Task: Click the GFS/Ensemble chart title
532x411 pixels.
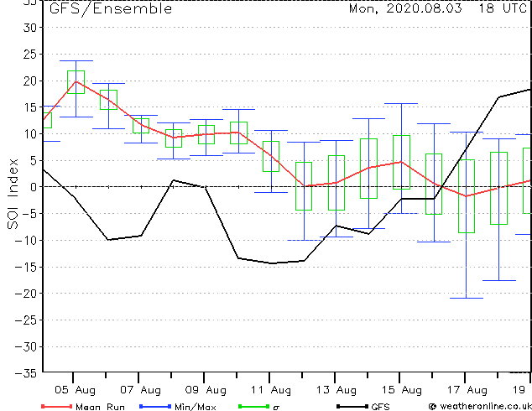Action: 111,9
